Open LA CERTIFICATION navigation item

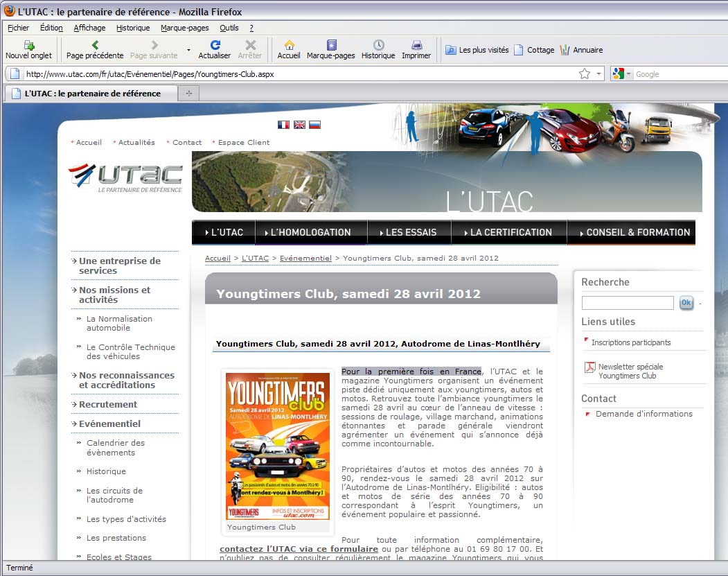509,232
